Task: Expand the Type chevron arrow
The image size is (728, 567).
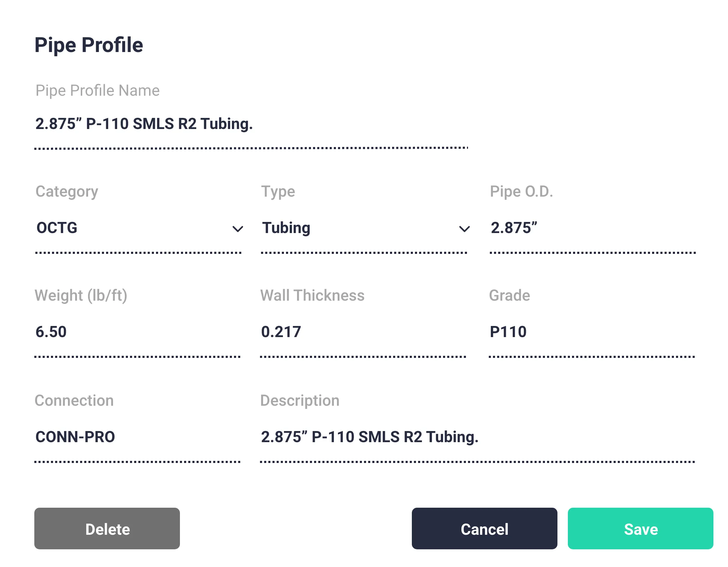Action: pos(465,229)
